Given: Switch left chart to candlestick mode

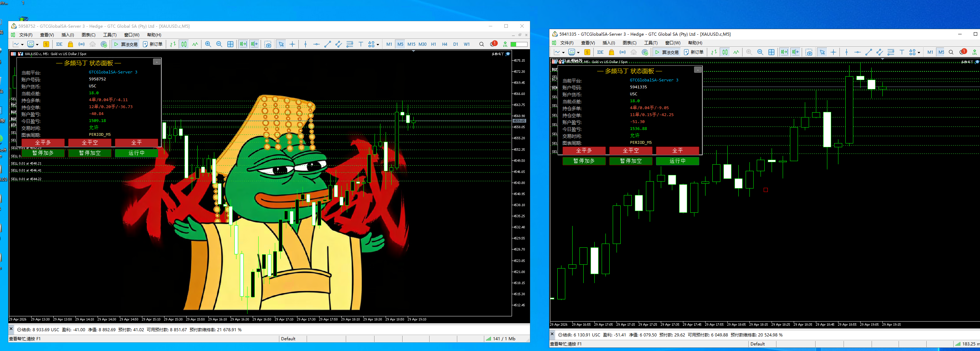Looking at the screenshot, I should [x=184, y=44].
